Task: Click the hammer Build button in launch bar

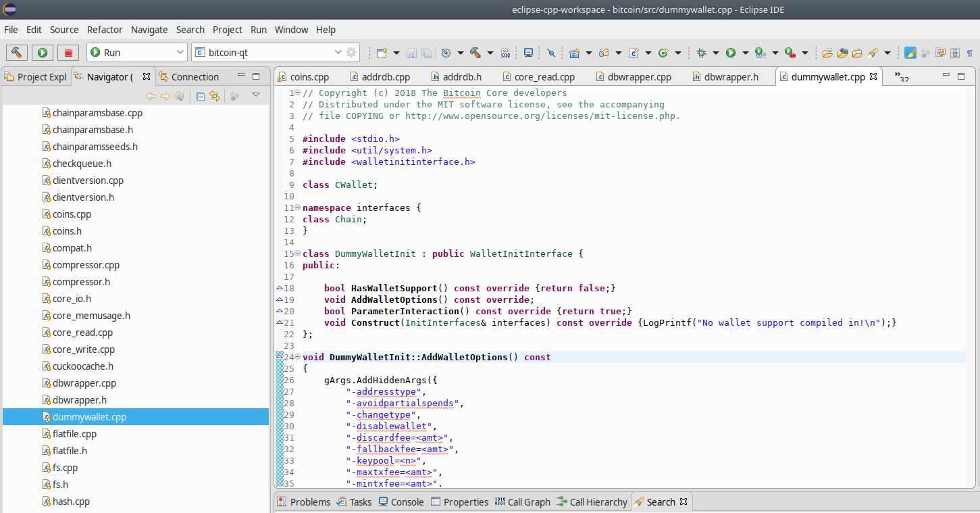Action: click(x=17, y=53)
